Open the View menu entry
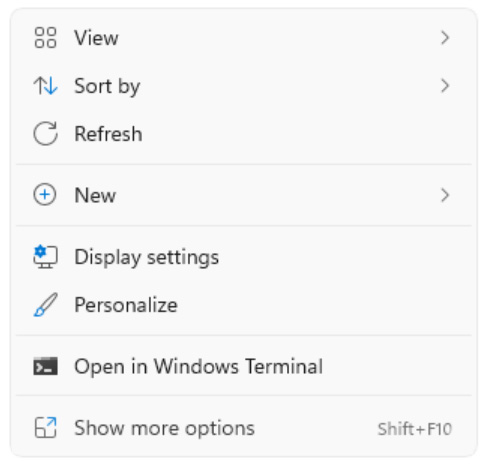Screen dimensions: 487x467 pyautogui.click(x=244, y=38)
